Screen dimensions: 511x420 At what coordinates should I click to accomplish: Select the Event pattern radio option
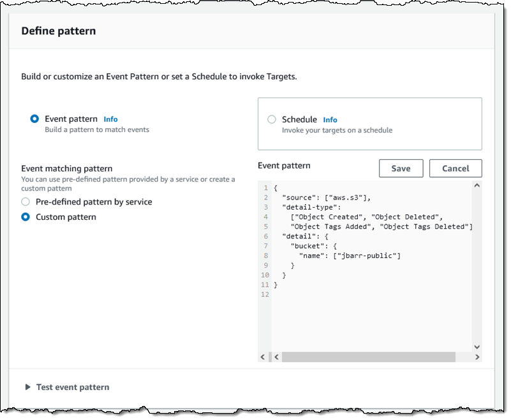point(34,119)
